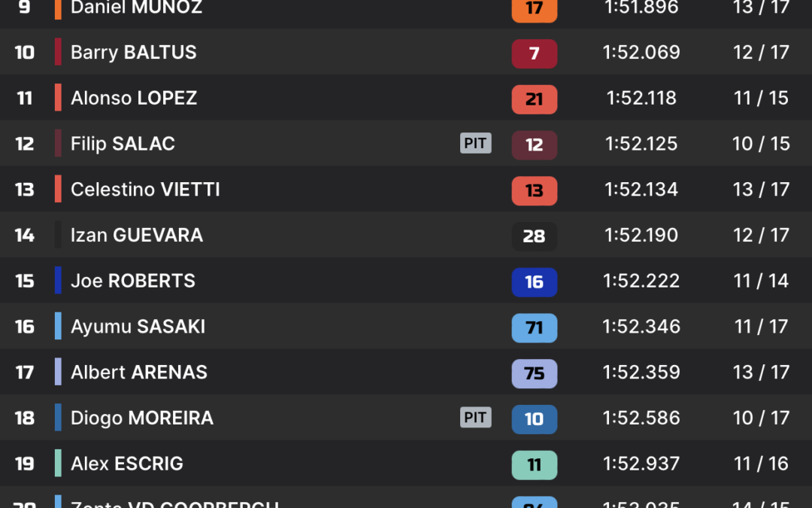Screen dimensions: 812x508
Task: Click Joe Roberts blue number 16 badge
Action: click(x=535, y=282)
